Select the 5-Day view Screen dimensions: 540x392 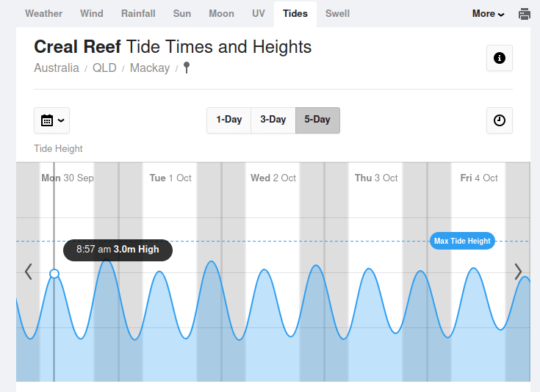[317, 120]
